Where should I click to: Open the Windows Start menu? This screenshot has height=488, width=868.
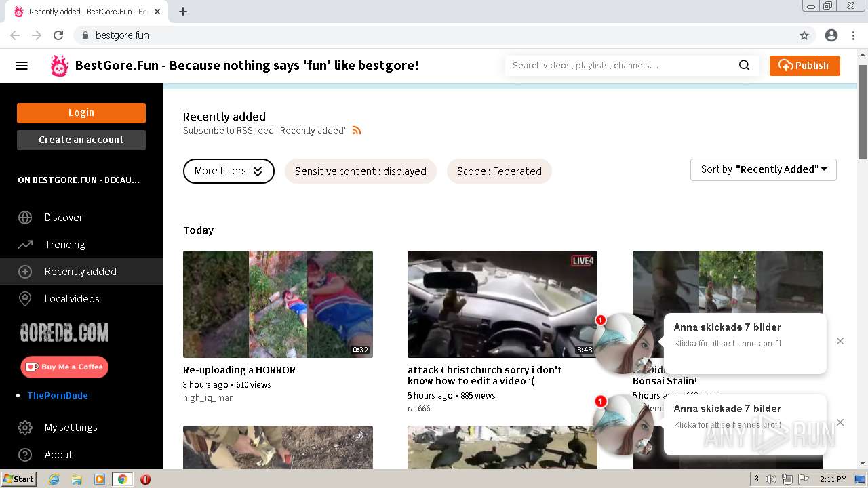(x=18, y=479)
